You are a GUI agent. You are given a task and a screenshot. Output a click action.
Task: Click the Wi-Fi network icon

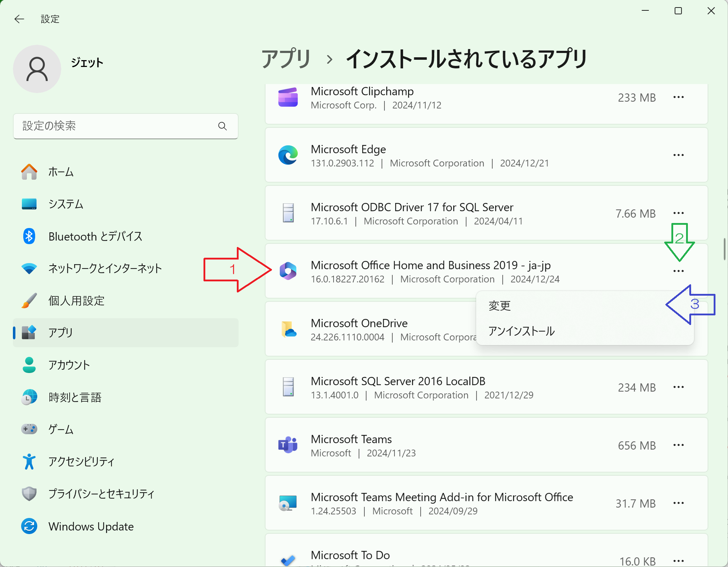[29, 268]
